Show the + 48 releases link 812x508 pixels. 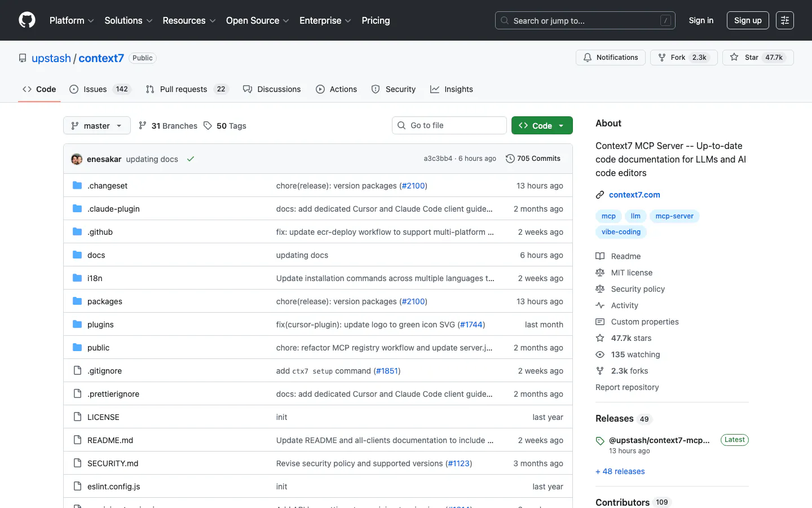tap(620, 471)
